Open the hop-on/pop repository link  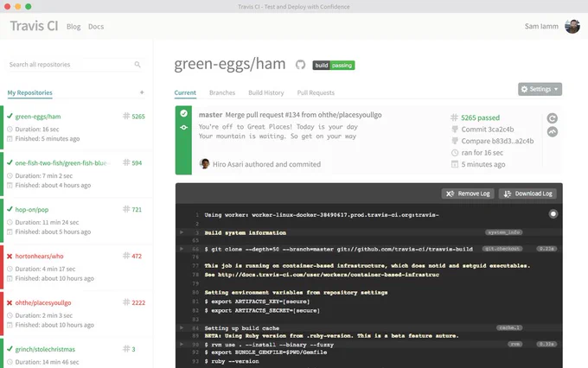tap(32, 209)
